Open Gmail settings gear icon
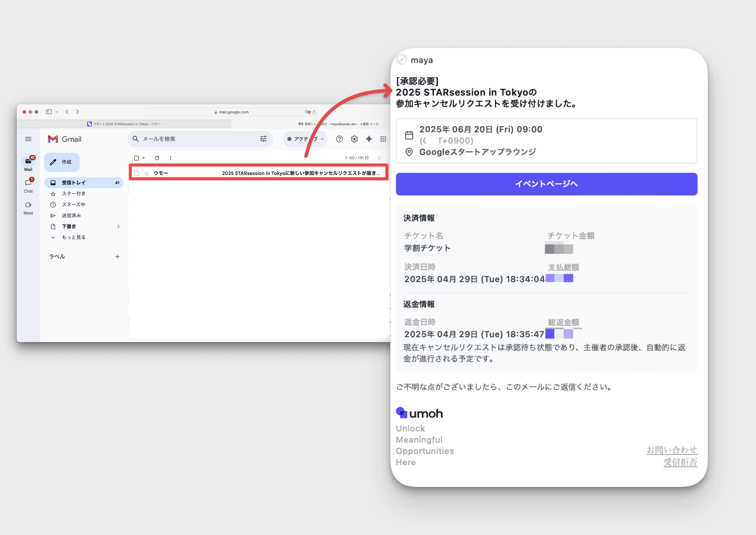The height and width of the screenshot is (535, 756). pos(354,139)
